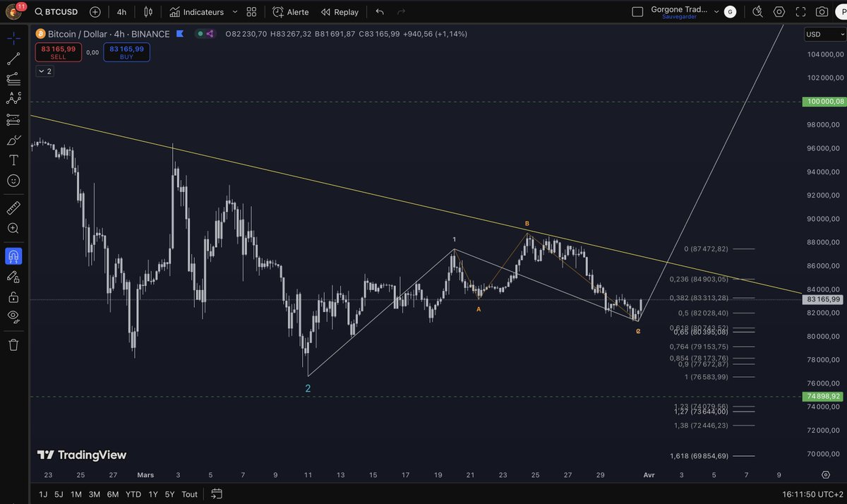Click the Fibonacci 1,618 (69 854,69) level
Screen dimensions: 847x504
click(698, 456)
